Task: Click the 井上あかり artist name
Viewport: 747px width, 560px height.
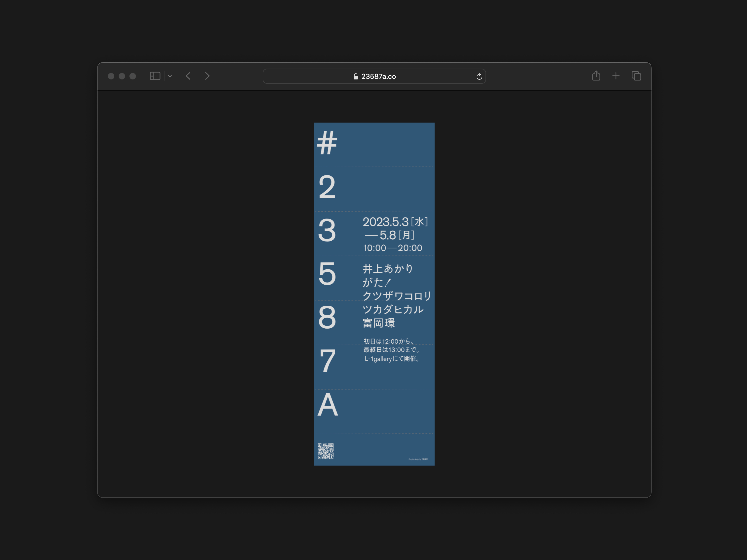Action: tap(388, 269)
